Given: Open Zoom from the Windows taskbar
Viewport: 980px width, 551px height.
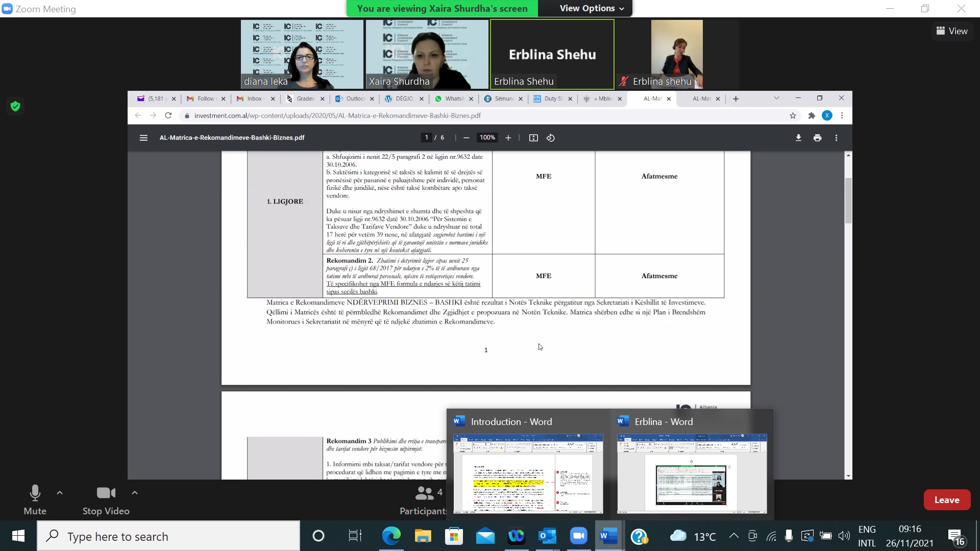Looking at the screenshot, I should tap(578, 536).
